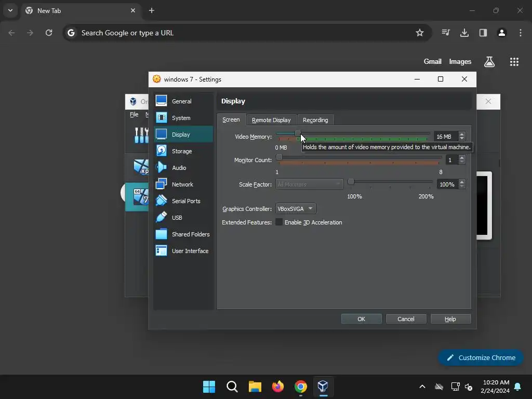Open the notification bell in system tray
The image size is (532, 399).
(x=518, y=387)
